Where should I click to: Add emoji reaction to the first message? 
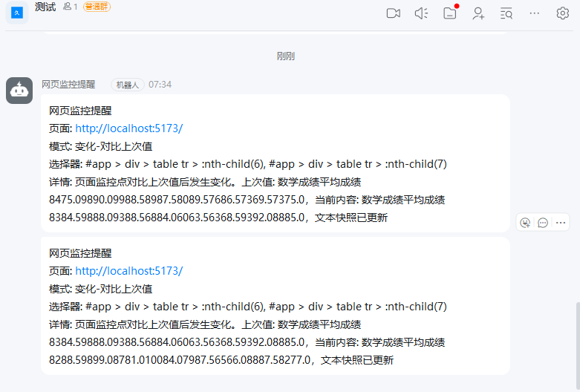525,223
